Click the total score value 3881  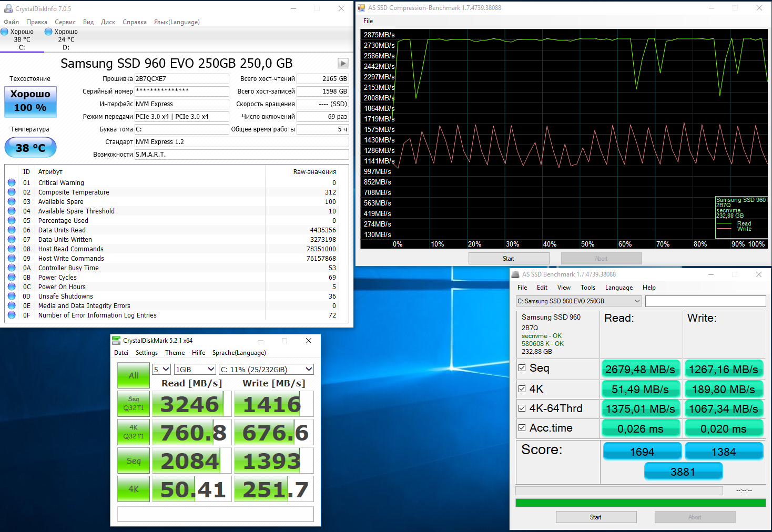[683, 472]
